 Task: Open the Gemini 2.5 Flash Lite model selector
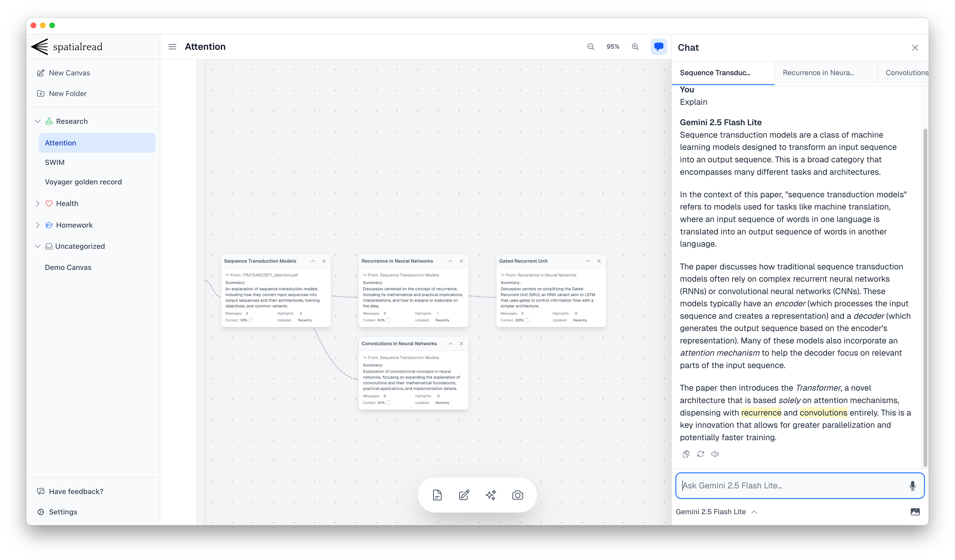pyautogui.click(x=716, y=512)
